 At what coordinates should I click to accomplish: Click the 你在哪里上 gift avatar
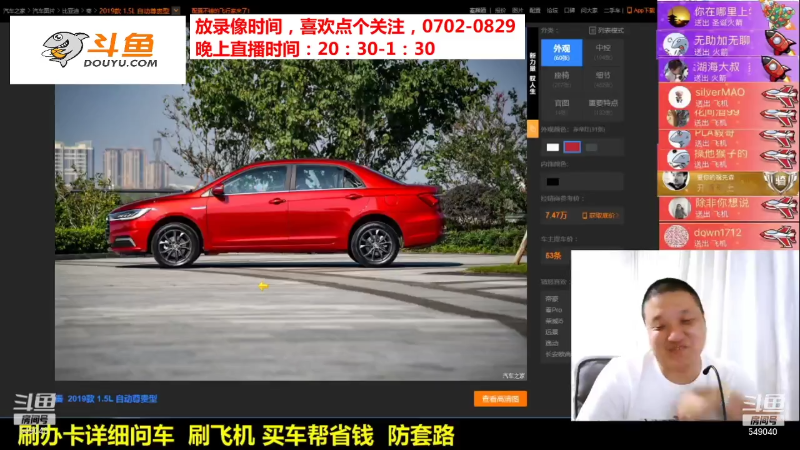679,16
